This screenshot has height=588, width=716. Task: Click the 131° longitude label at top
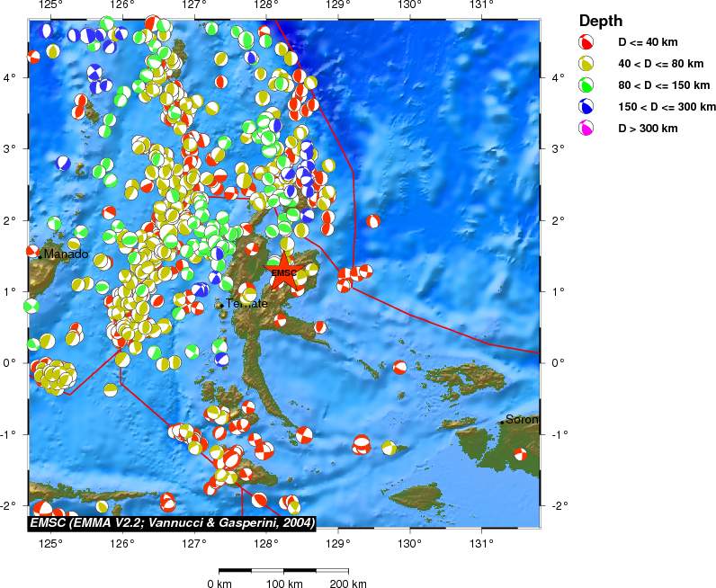coord(481,5)
